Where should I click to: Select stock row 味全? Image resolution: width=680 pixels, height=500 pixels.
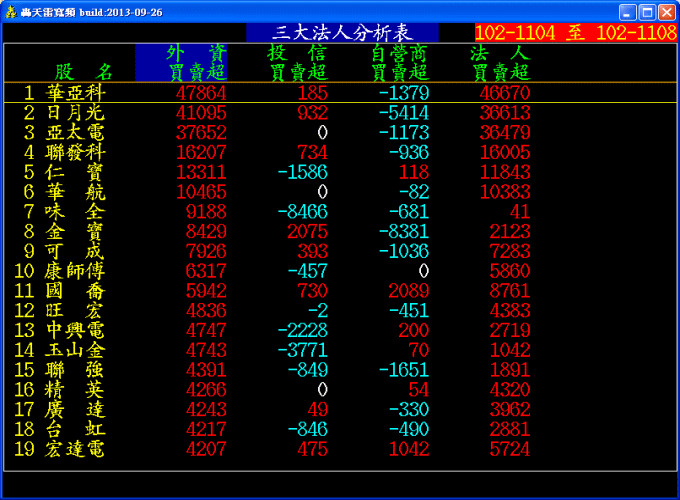[340, 212]
